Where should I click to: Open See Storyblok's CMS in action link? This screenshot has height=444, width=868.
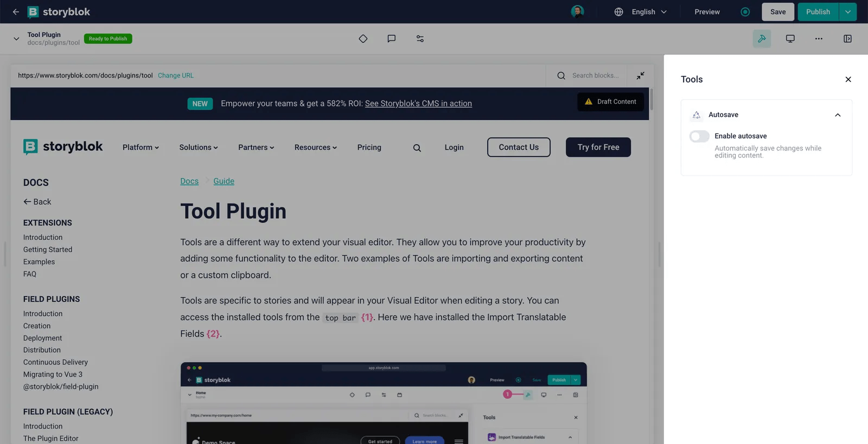click(418, 104)
